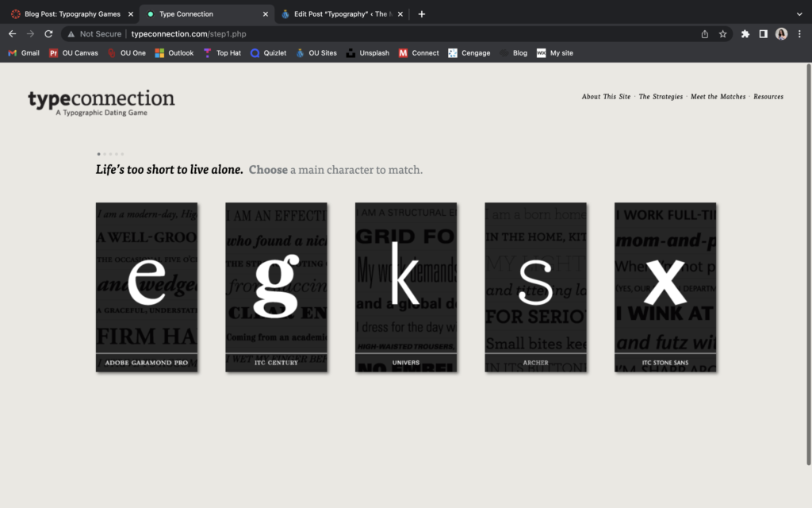The height and width of the screenshot is (508, 812).
Task: Open the Top Hat bookmark
Action: pyautogui.click(x=222, y=53)
